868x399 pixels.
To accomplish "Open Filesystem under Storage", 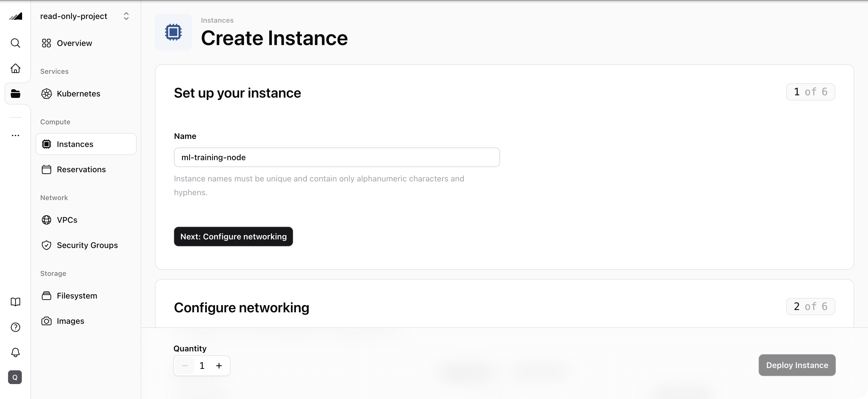I will (x=86, y=296).
